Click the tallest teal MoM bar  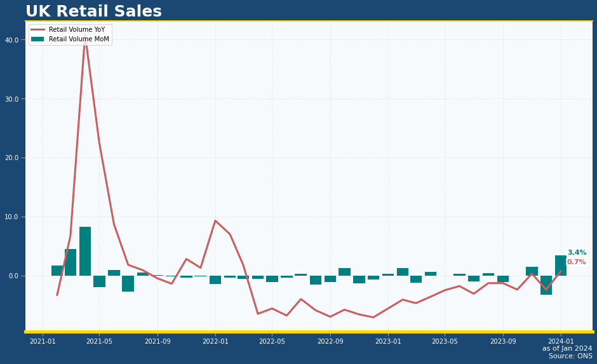tap(85, 251)
